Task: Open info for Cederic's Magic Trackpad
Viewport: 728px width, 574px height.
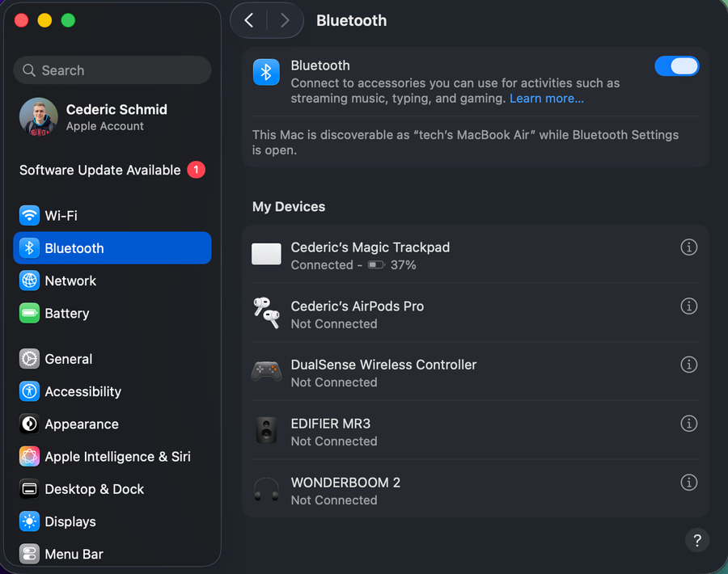Action: [x=688, y=247]
